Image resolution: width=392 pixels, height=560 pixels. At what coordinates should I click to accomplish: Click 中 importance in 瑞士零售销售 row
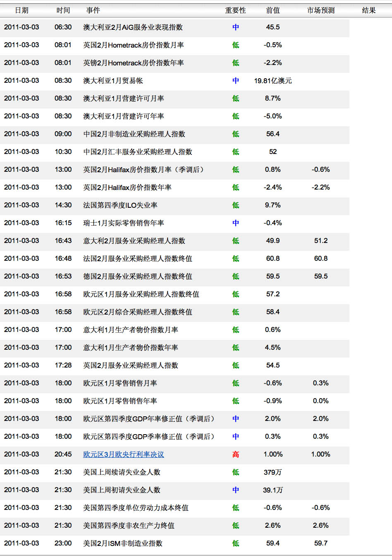tap(236, 223)
